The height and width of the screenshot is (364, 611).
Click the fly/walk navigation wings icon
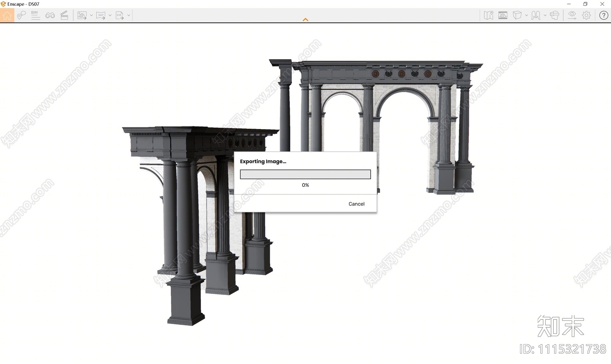click(x=536, y=15)
